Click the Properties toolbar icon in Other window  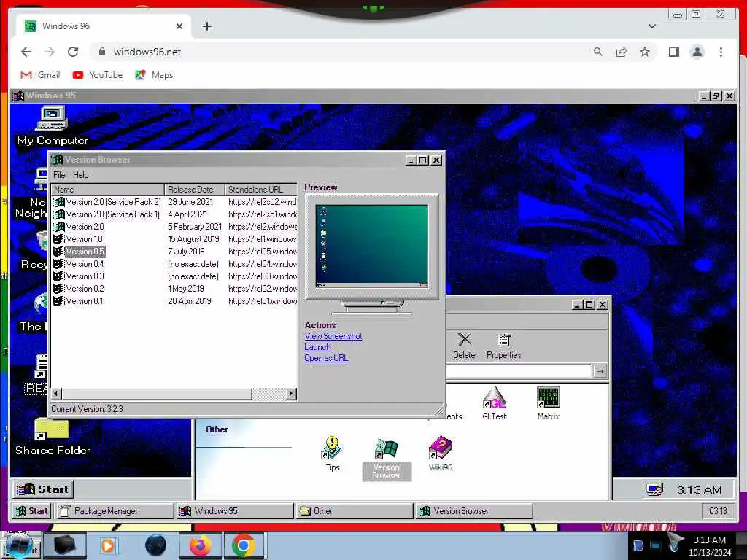click(x=503, y=346)
